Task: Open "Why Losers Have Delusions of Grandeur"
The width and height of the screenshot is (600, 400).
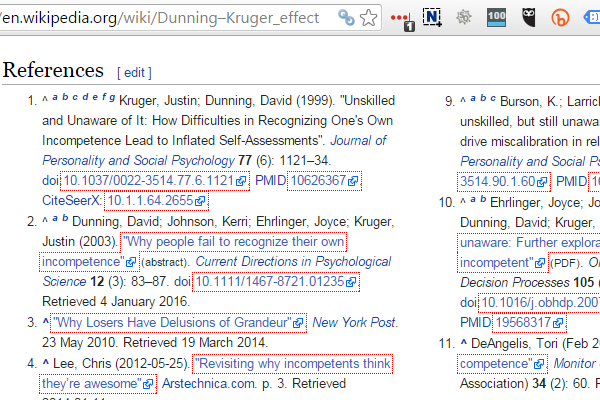Action: click(171, 322)
